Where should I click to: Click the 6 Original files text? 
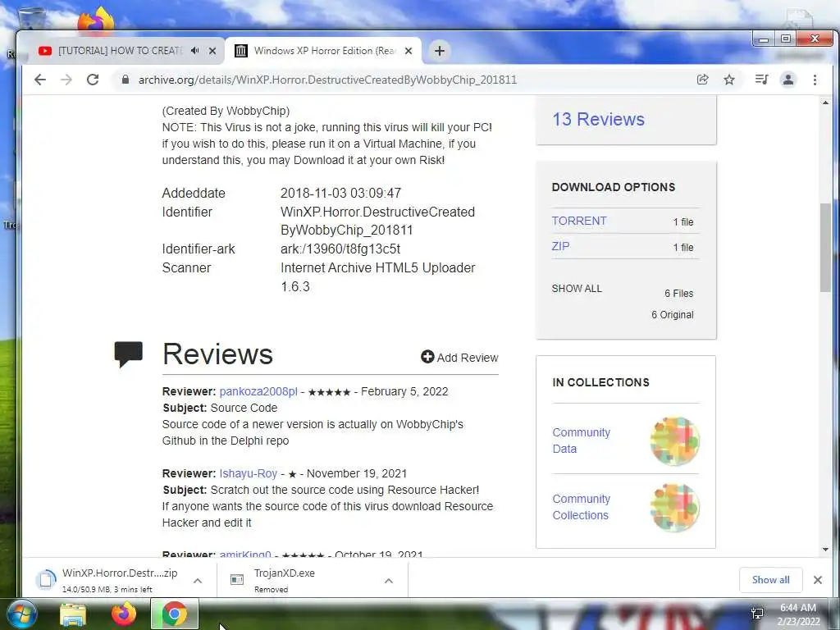(x=673, y=314)
